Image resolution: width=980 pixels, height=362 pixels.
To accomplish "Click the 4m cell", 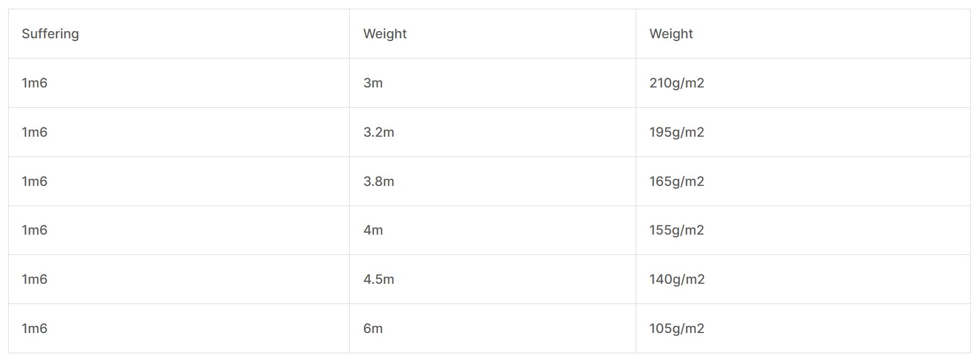I will pos(373,230).
